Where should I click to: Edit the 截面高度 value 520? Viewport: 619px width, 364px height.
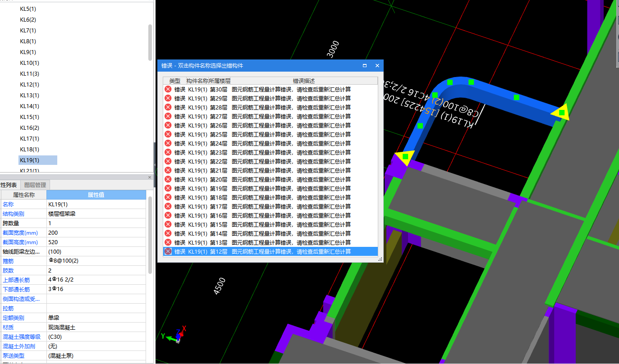click(x=96, y=242)
